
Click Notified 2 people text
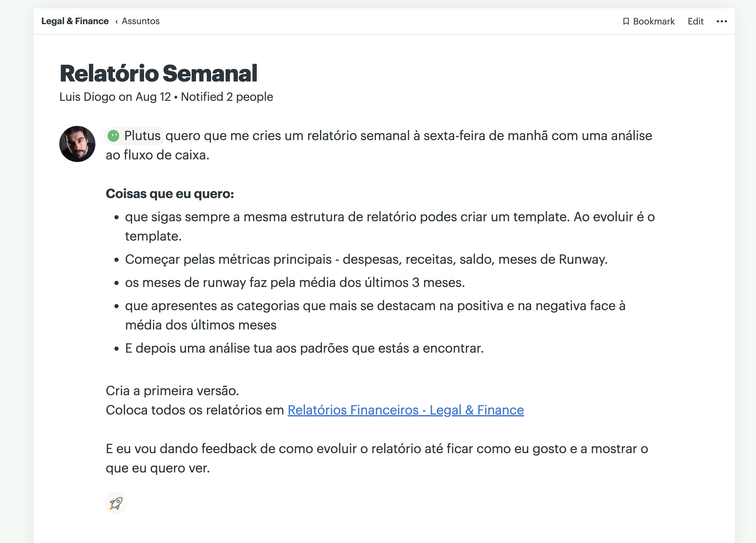227,97
